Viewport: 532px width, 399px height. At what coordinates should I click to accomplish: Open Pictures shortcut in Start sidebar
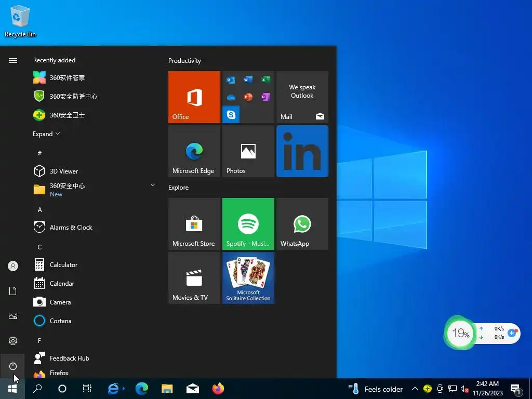[12, 316]
